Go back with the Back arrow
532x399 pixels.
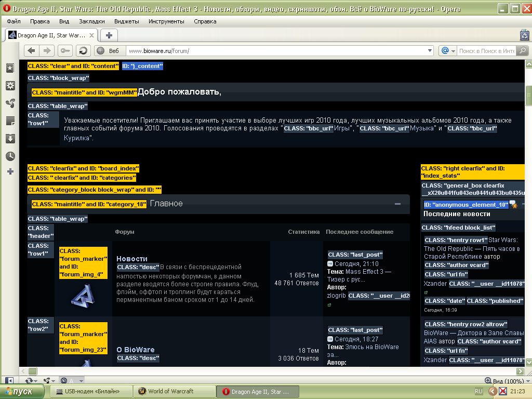tap(32, 51)
